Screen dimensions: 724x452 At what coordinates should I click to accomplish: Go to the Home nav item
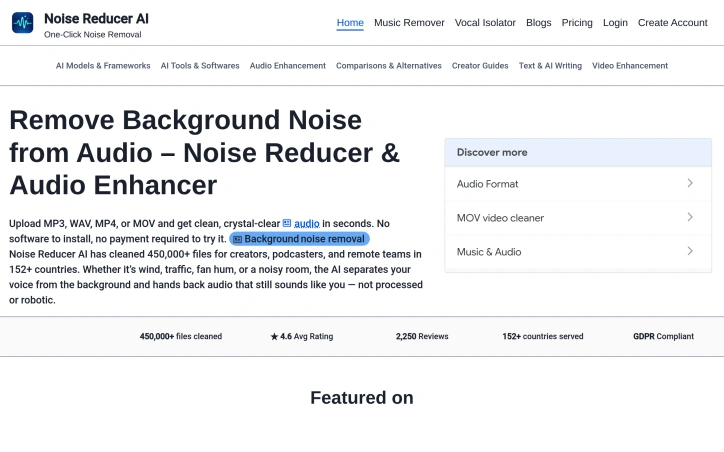point(350,23)
